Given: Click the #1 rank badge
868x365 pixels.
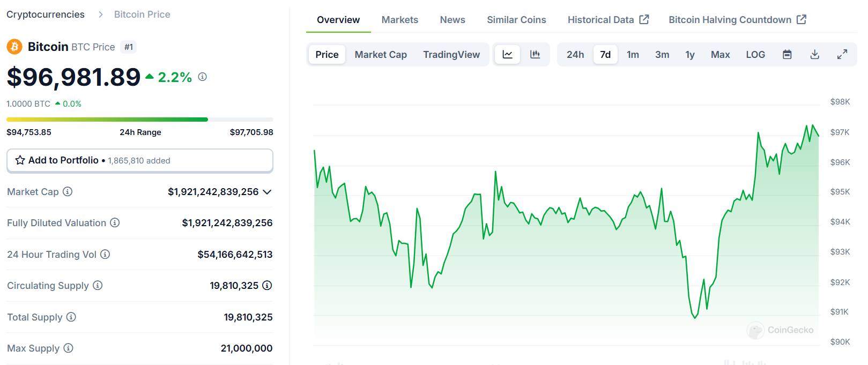Looking at the screenshot, I should coord(129,47).
